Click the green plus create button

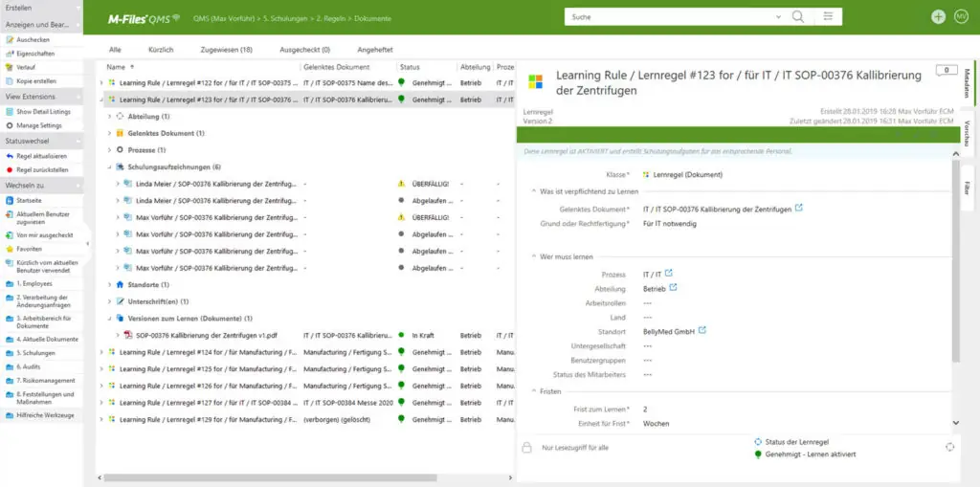(938, 17)
